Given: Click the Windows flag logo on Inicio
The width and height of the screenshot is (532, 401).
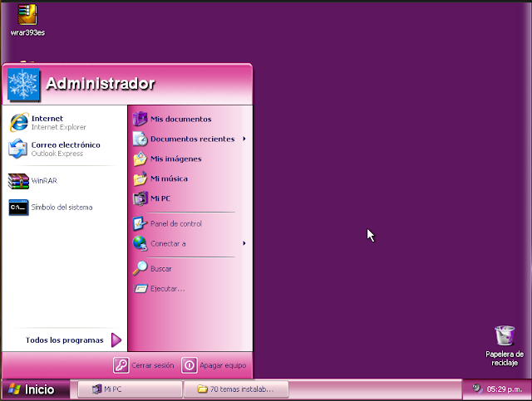Looking at the screenshot, I should tap(14, 389).
